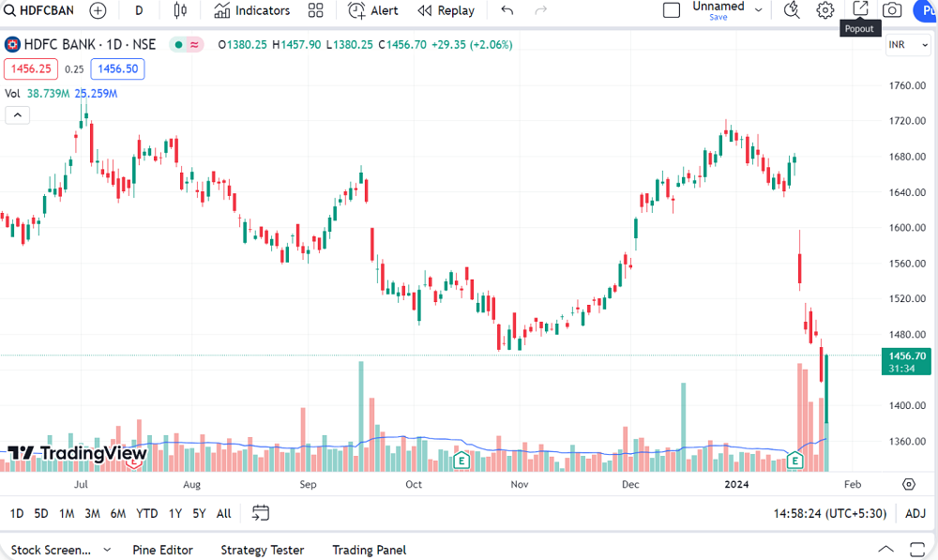Click the Sep label on time axis

(x=308, y=485)
